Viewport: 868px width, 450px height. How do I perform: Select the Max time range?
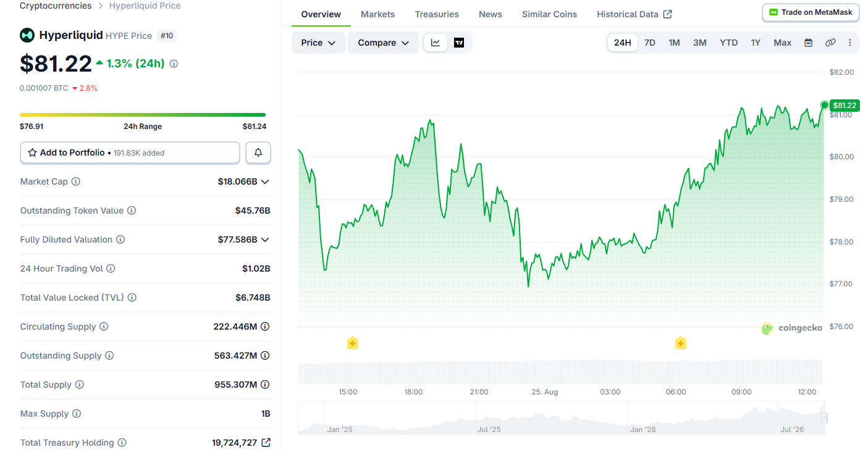point(783,43)
